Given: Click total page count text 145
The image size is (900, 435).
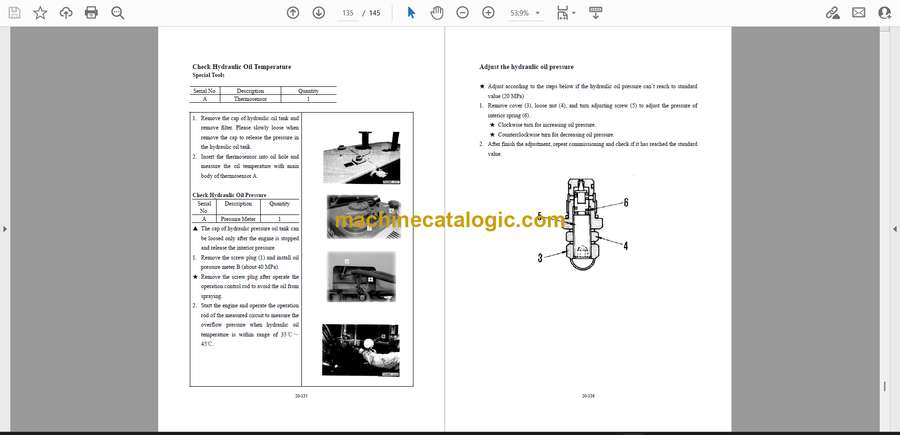Looking at the screenshot, I should tap(375, 13).
